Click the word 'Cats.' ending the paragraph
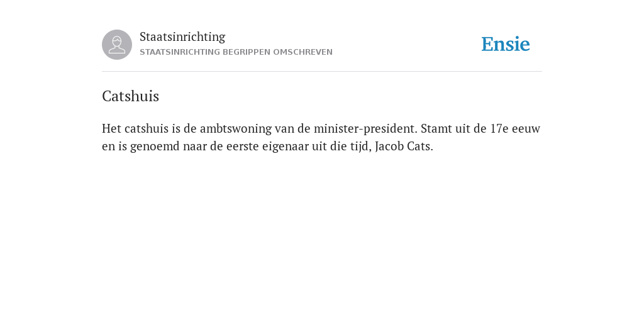 pos(420,146)
